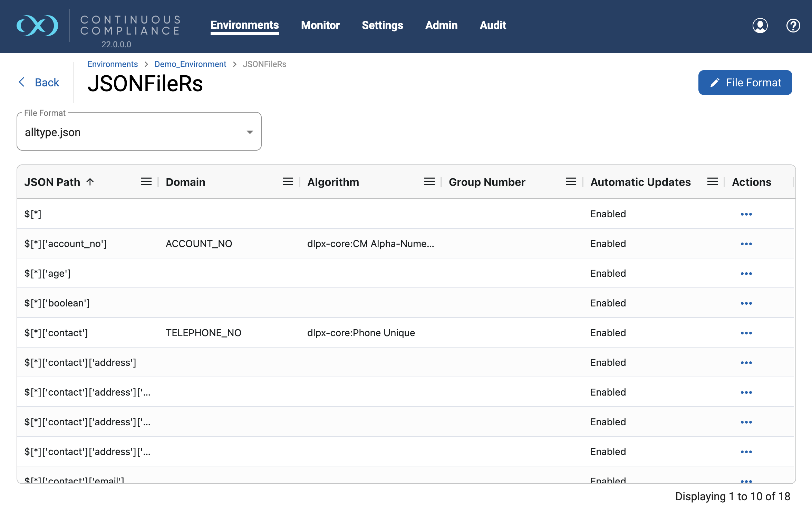Select the $[*]['contact']['address'] row
The height and width of the screenshot is (512, 812).
(406, 362)
